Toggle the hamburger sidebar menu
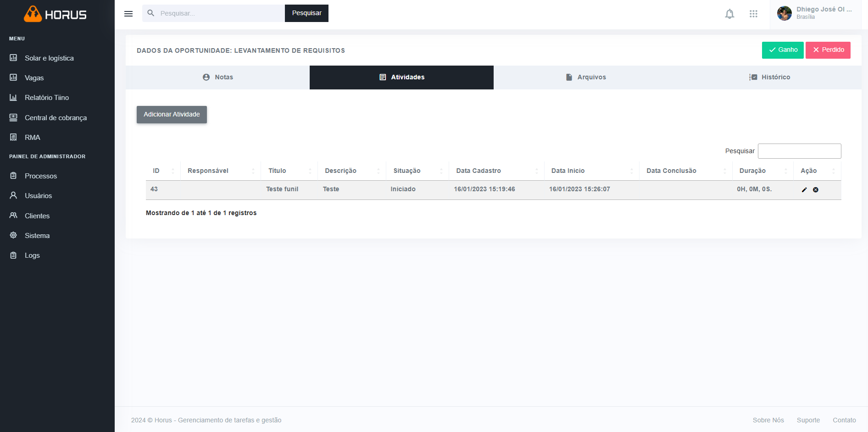Viewport: 868px width, 432px height. pos(128,14)
